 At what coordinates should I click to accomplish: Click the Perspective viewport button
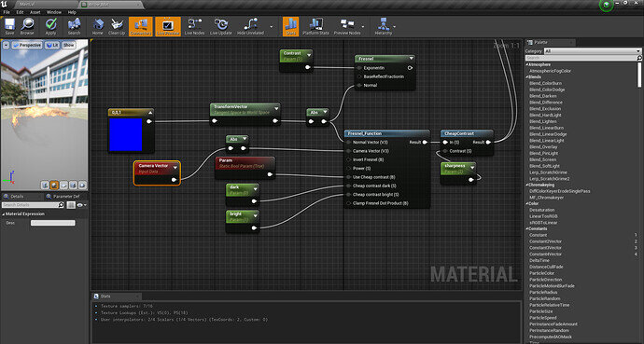click(27, 45)
